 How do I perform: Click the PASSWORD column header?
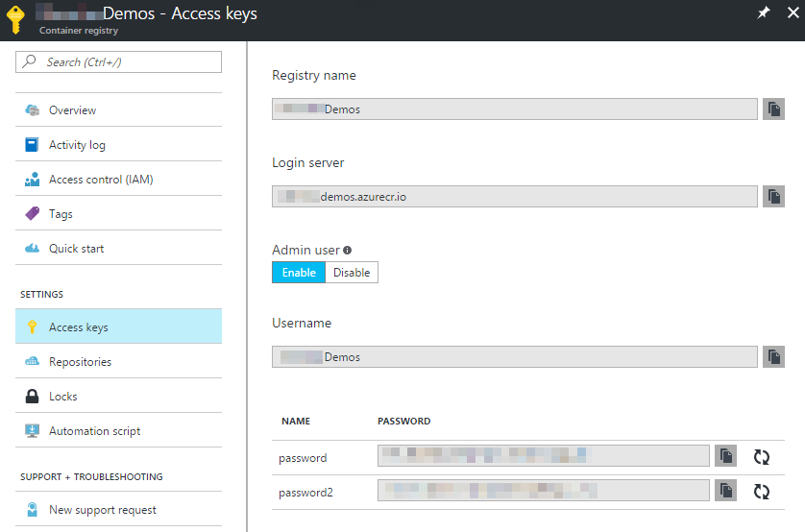tap(404, 422)
